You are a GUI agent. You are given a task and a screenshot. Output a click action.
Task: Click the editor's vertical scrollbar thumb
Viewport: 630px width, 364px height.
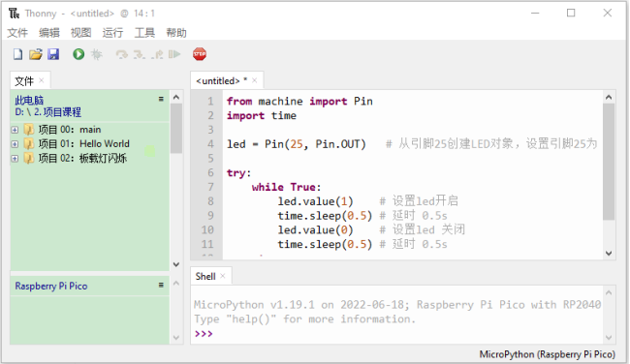[609, 162]
